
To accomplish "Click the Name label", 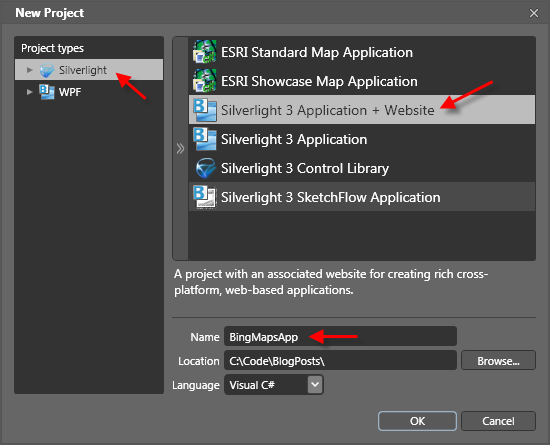I will coord(205,337).
